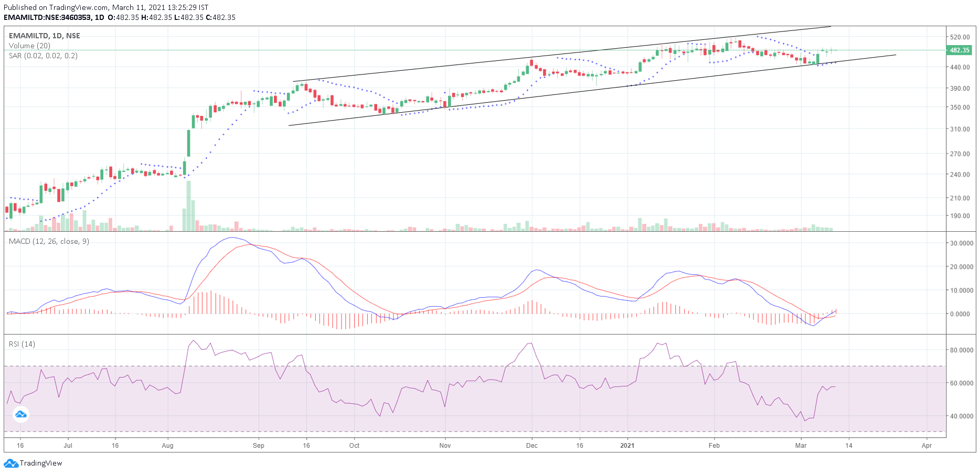Click the small TradingView badge in the RSI pane
This screenshot has width=980, height=474.
tap(21, 415)
